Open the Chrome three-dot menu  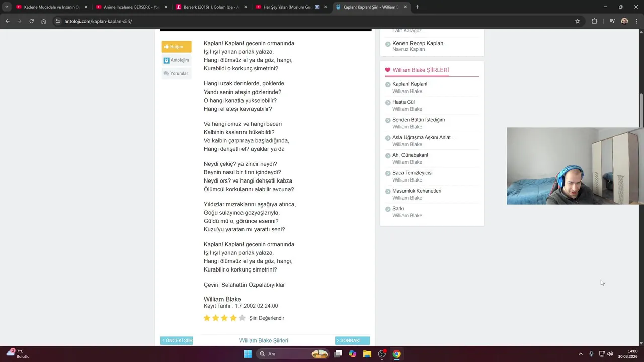[636, 21]
